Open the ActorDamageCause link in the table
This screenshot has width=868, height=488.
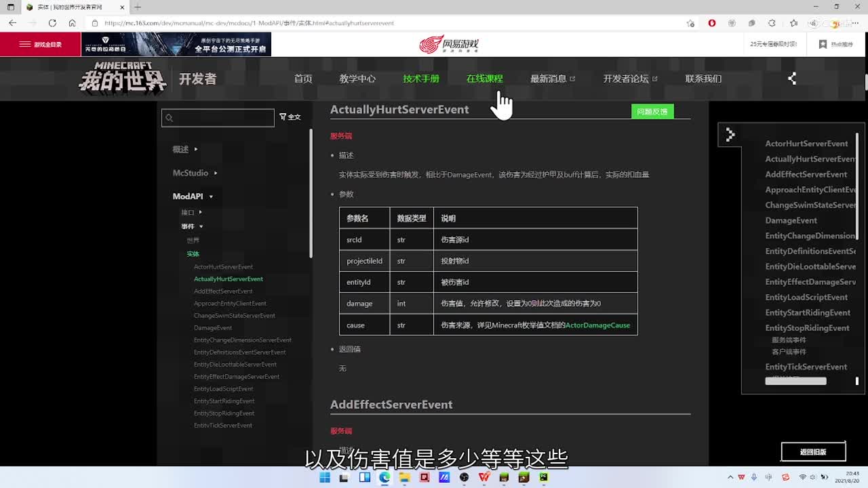pos(597,325)
